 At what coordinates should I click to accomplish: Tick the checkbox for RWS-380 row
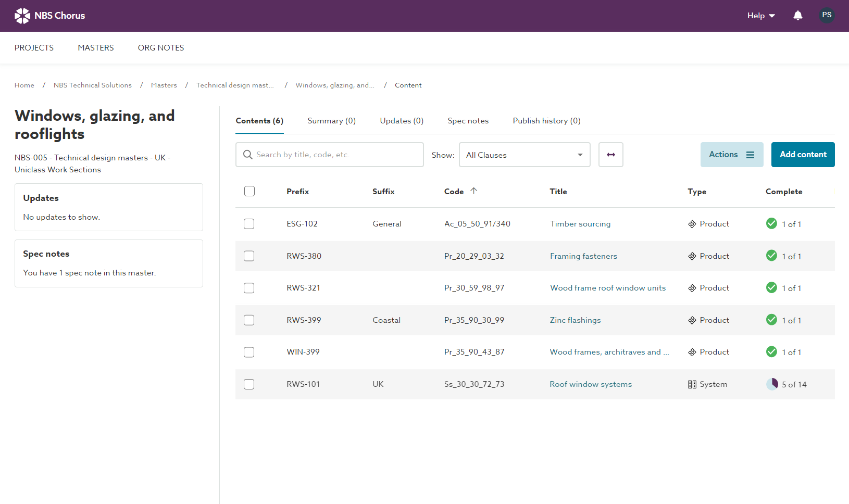249,256
